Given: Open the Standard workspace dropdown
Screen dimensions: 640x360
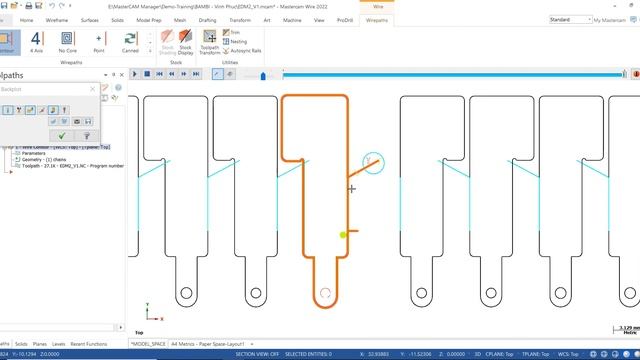Looking at the screenshot, I should tap(570, 20).
